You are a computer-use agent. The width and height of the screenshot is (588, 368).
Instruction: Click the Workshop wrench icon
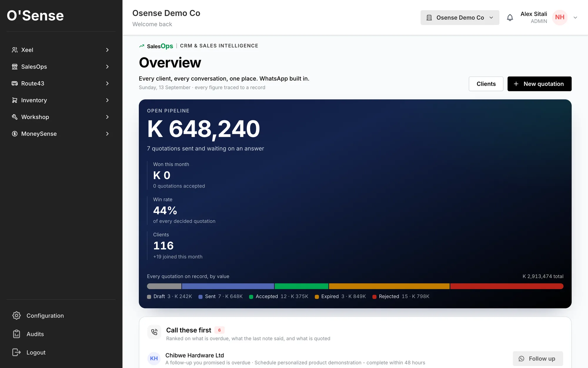[x=15, y=117]
